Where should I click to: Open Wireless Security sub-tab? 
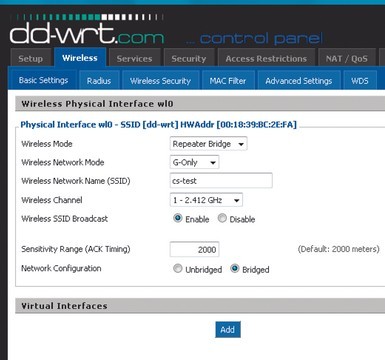(160, 80)
